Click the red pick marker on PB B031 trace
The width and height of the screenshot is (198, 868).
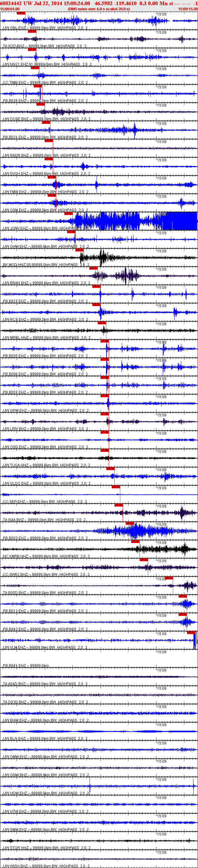pyautogui.click(x=46, y=122)
